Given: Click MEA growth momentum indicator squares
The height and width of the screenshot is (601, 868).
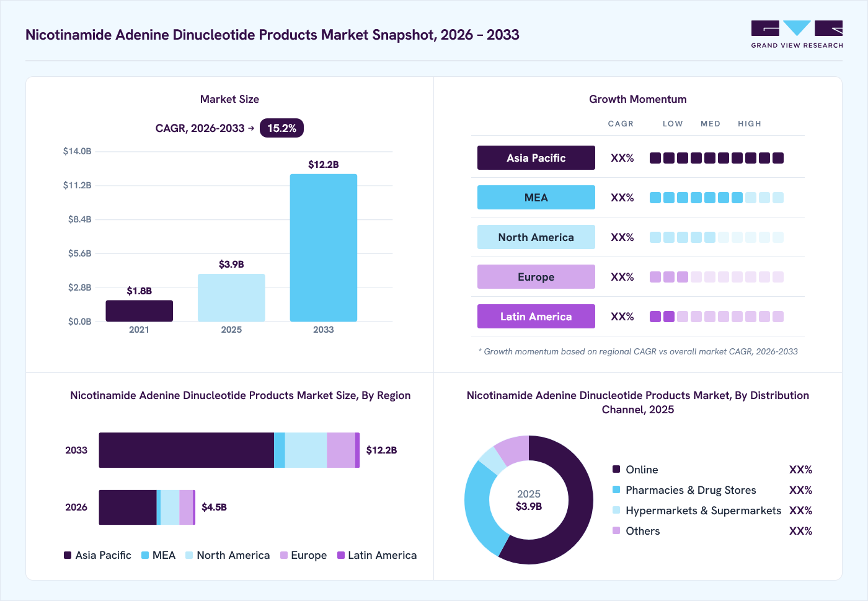Looking at the screenshot, I should pyautogui.click(x=717, y=198).
